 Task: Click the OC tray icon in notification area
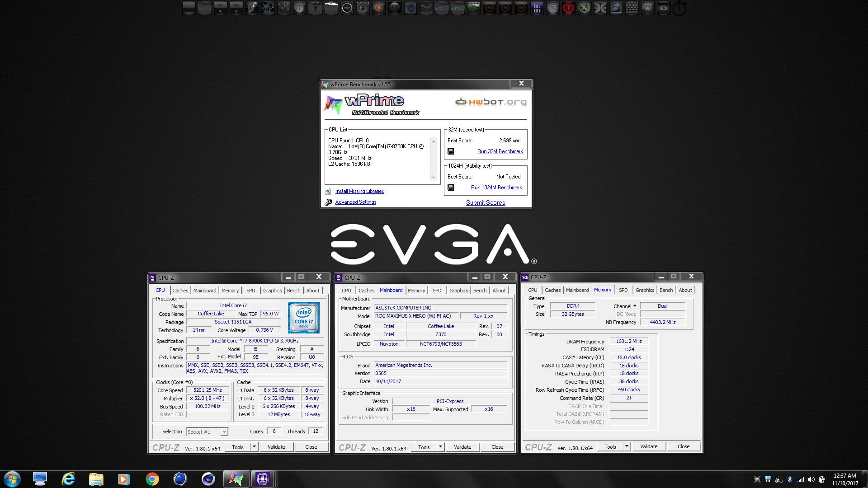tap(757, 479)
